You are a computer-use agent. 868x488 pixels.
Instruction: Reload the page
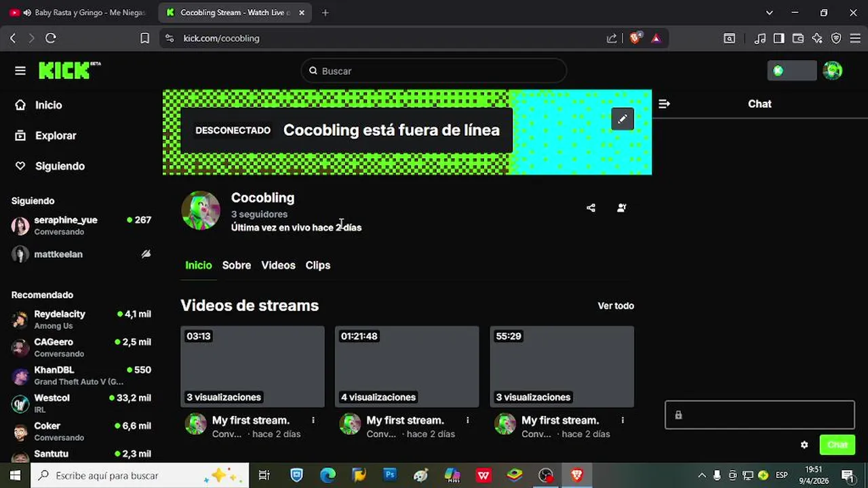click(51, 39)
